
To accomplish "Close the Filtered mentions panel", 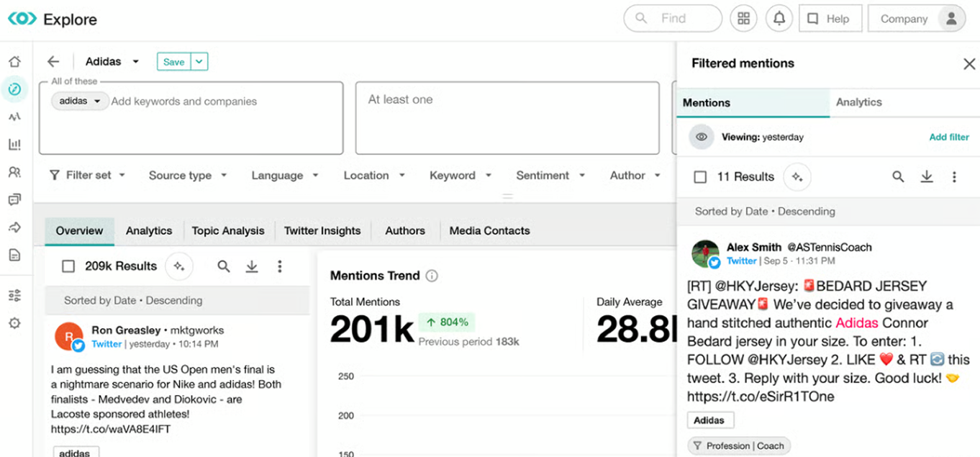I will coord(969,64).
